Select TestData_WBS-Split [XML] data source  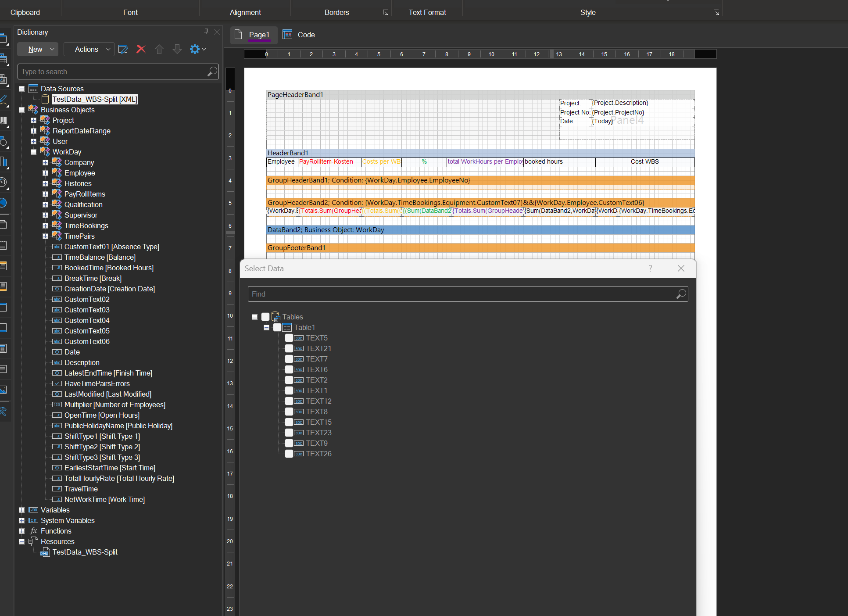click(x=95, y=99)
